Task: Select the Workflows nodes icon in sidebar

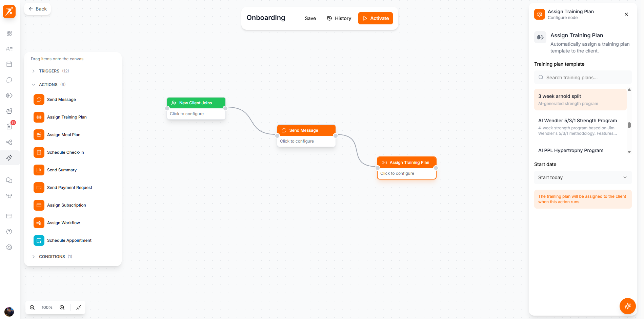Action: (x=9, y=142)
